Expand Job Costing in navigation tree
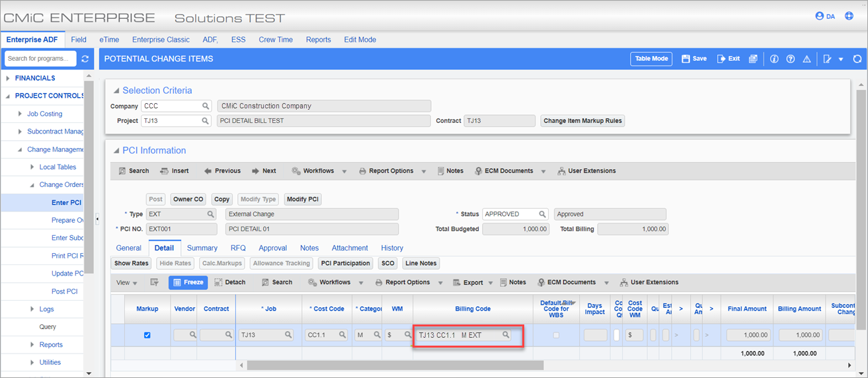Image resolution: width=868 pixels, height=378 pixels. tap(20, 114)
